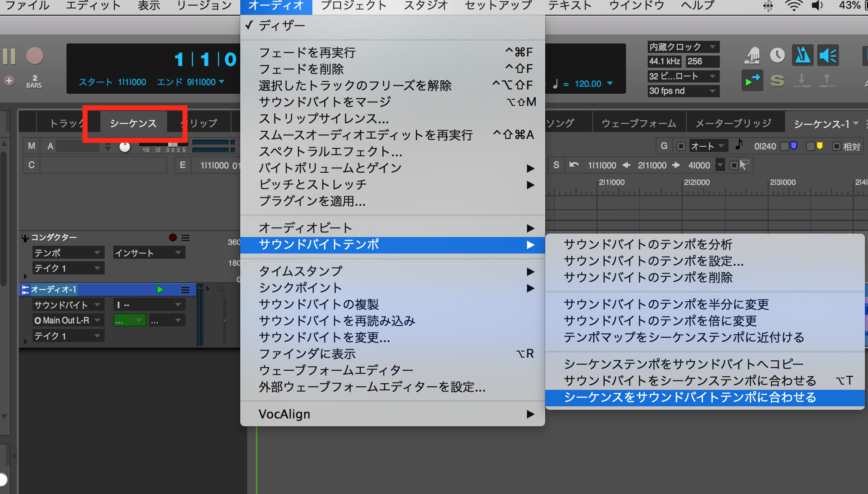Image resolution: width=868 pixels, height=494 pixels.
Task: Select シーケンスをサウンドバイトテンポに合わせる
Action: [690, 397]
